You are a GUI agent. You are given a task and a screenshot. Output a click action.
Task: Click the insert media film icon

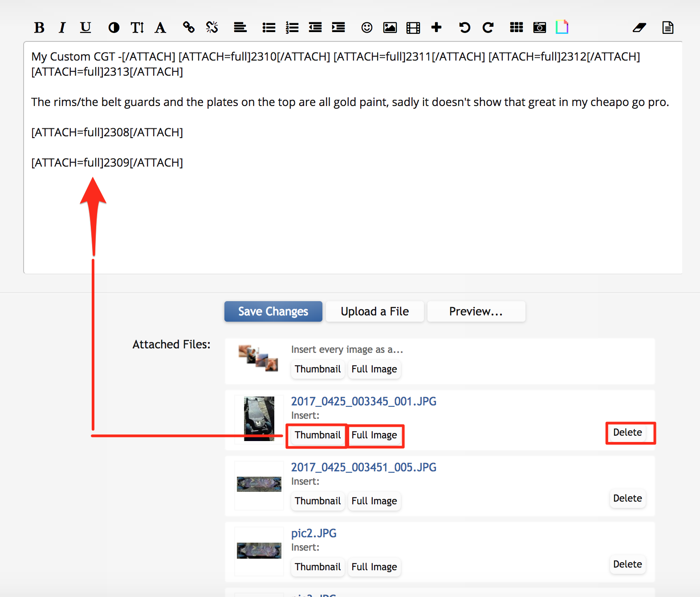[x=413, y=28]
